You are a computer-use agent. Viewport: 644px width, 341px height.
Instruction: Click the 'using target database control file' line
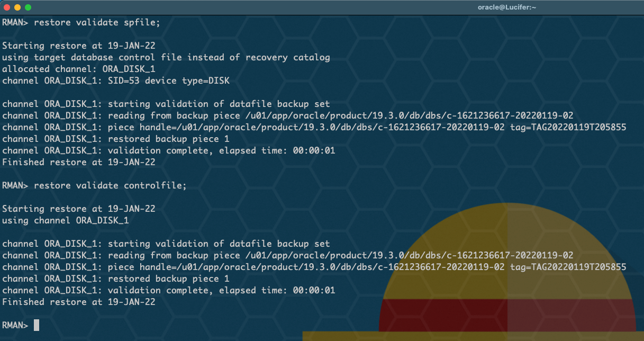pyautogui.click(x=166, y=57)
